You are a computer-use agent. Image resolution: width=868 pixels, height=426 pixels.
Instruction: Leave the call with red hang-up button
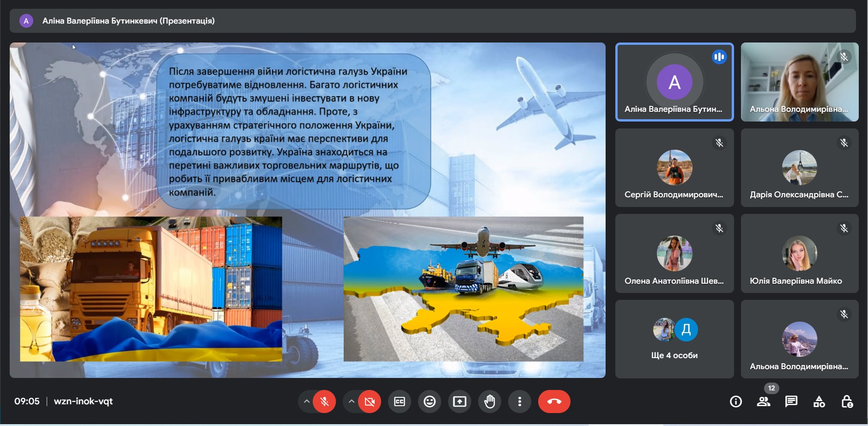coord(554,402)
